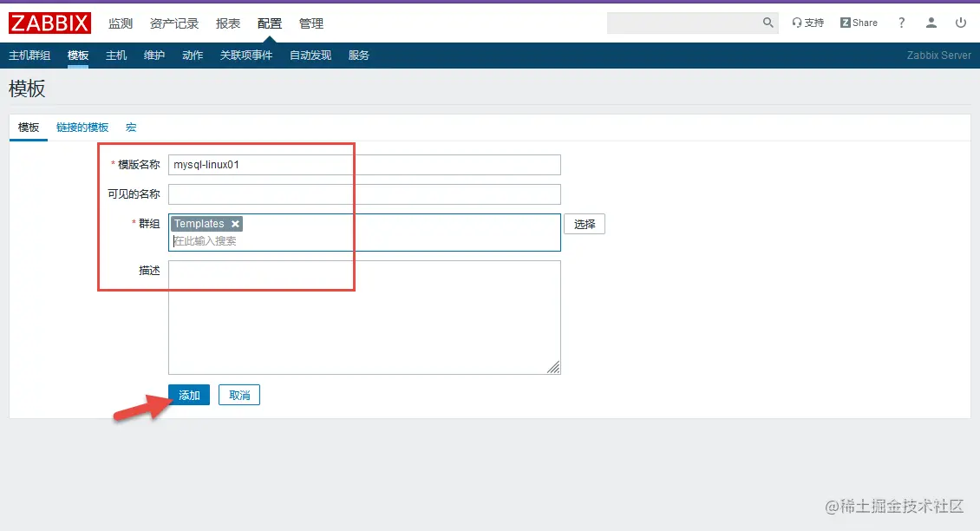Go to 模板 submenu item
The height and width of the screenshot is (531, 980).
(78, 55)
